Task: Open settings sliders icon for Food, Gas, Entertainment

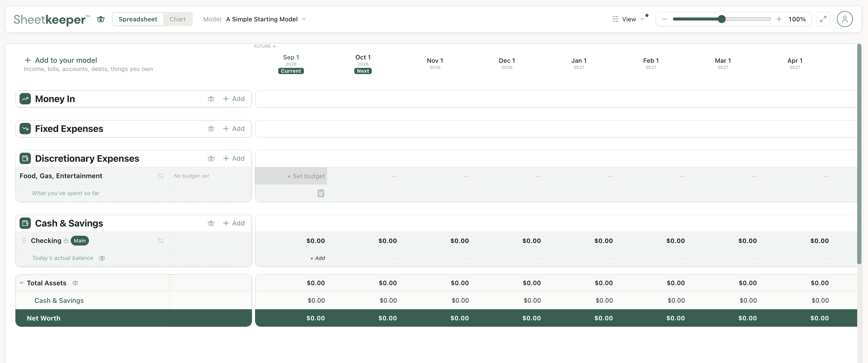Action: pyautogui.click(x=161, y=176)
